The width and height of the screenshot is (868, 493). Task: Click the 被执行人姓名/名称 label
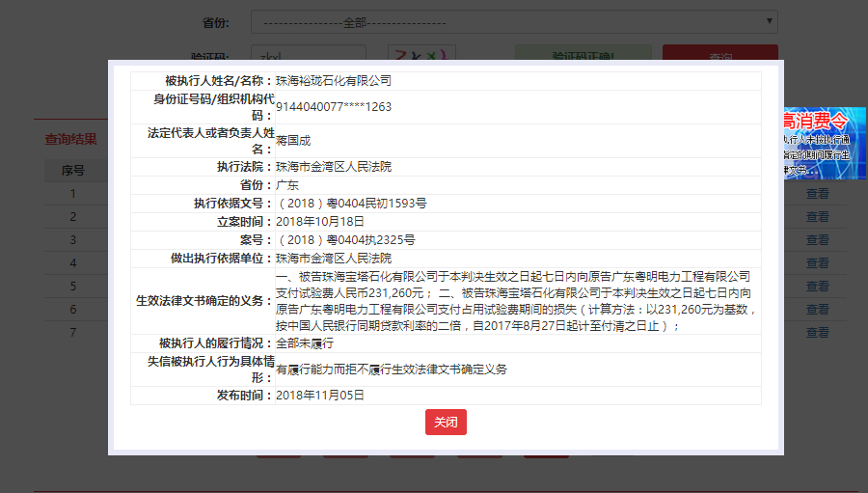pyautogui.click(x=219, y=81)
